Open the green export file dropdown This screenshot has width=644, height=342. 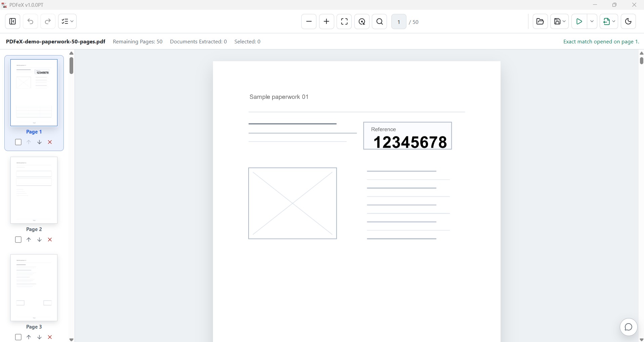tap(609, 22)
